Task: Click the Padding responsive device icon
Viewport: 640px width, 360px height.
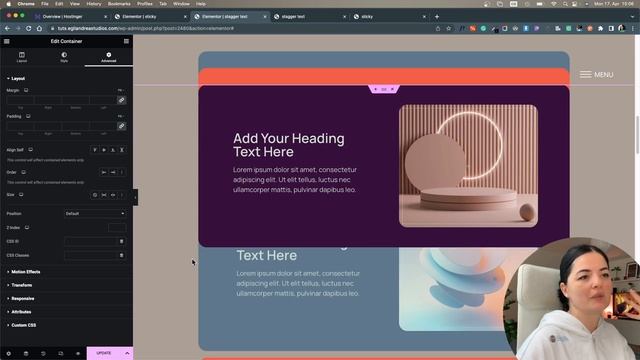Action: tap(28, 116)
